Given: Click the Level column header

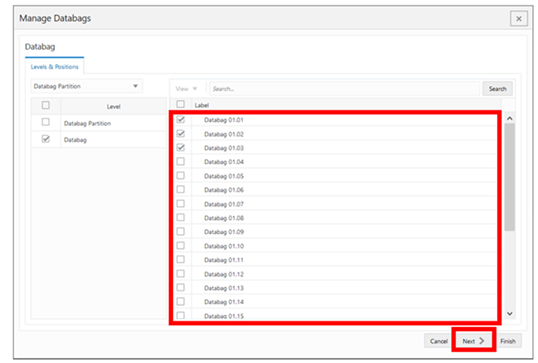Looking at the screenshot, I should (113, 107).
